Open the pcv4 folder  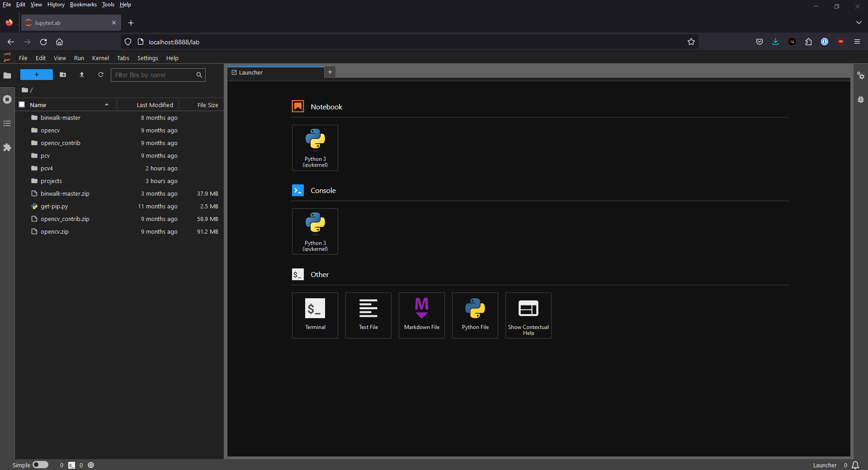coord(47,168)
